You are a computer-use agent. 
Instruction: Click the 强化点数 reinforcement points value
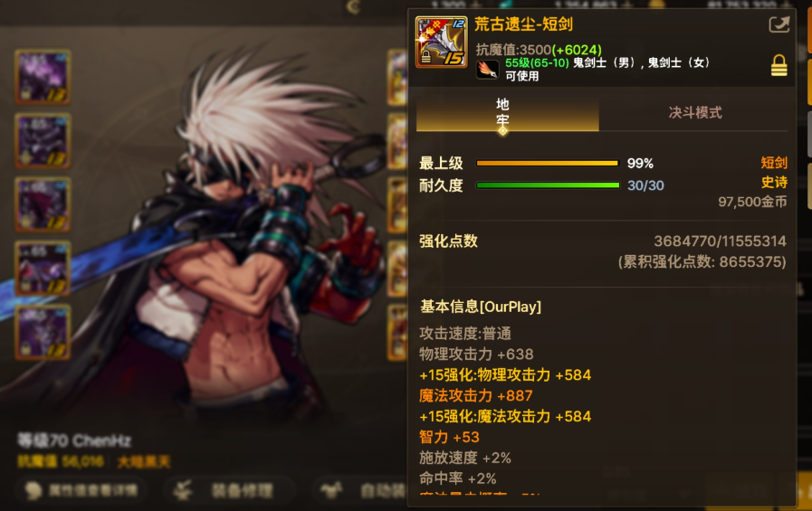click(x=720, y=241)
